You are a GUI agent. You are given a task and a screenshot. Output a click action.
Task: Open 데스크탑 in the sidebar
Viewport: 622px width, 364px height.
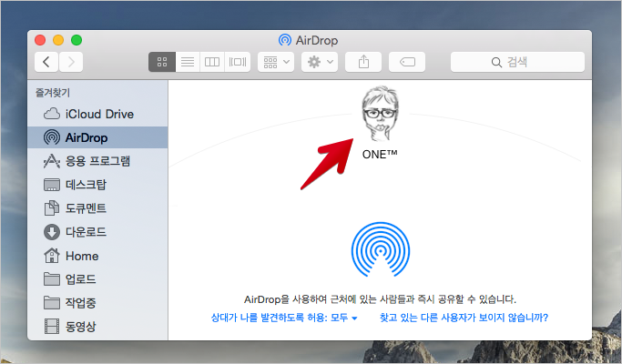(97, 185)
